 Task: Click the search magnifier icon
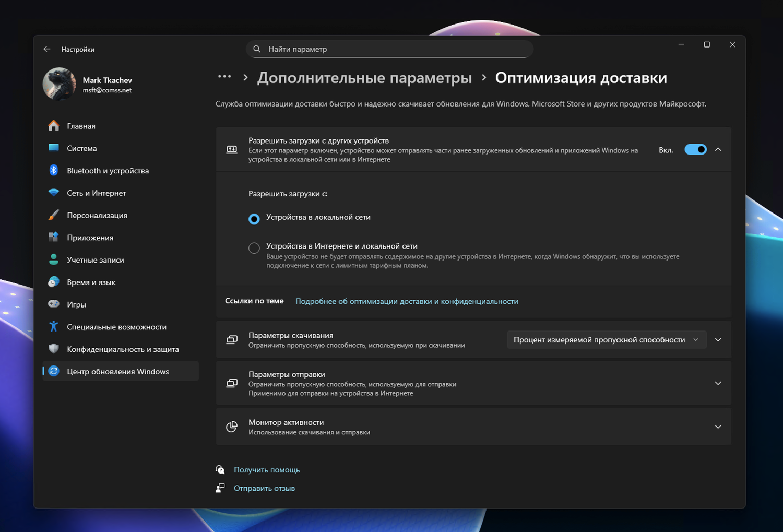257,49
